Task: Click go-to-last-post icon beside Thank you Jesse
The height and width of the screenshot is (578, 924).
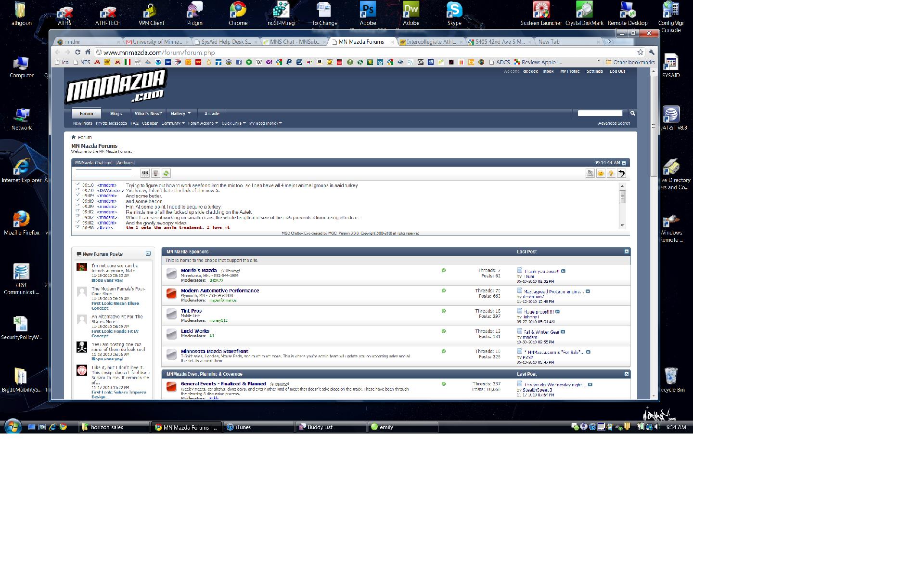Action: click(x=563, y=271)
